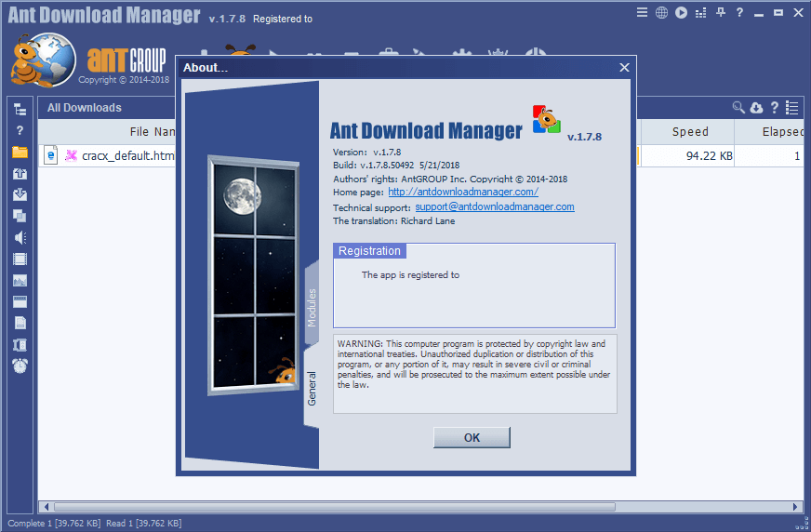Click the Ant logo in About dialog
811x532 pixels.
point(547,119)
